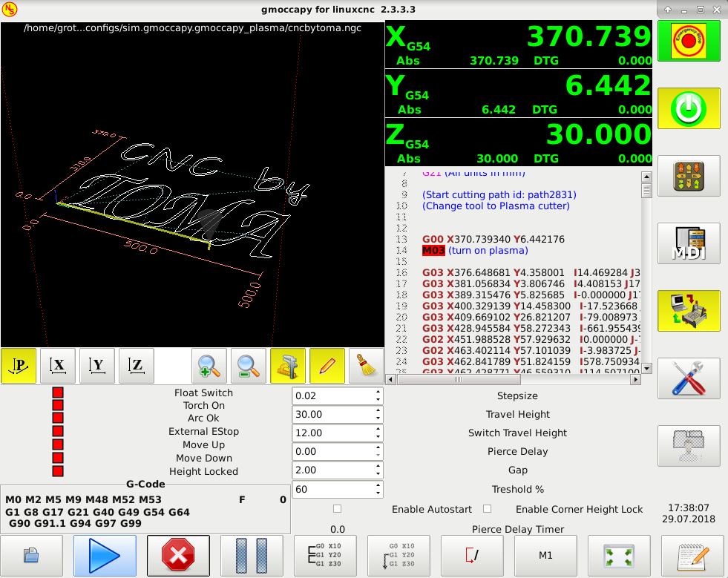The height and width of the screenshot is (578, 728).
Task: Select the M03 turn on plasma line
Action: pos(475,251)
